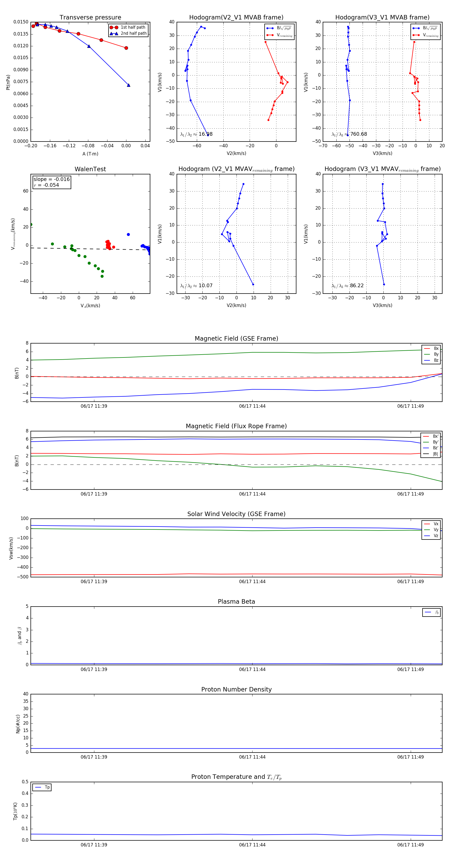
Task: Click '2nd half path' legend entry
Action: (128, 33)
